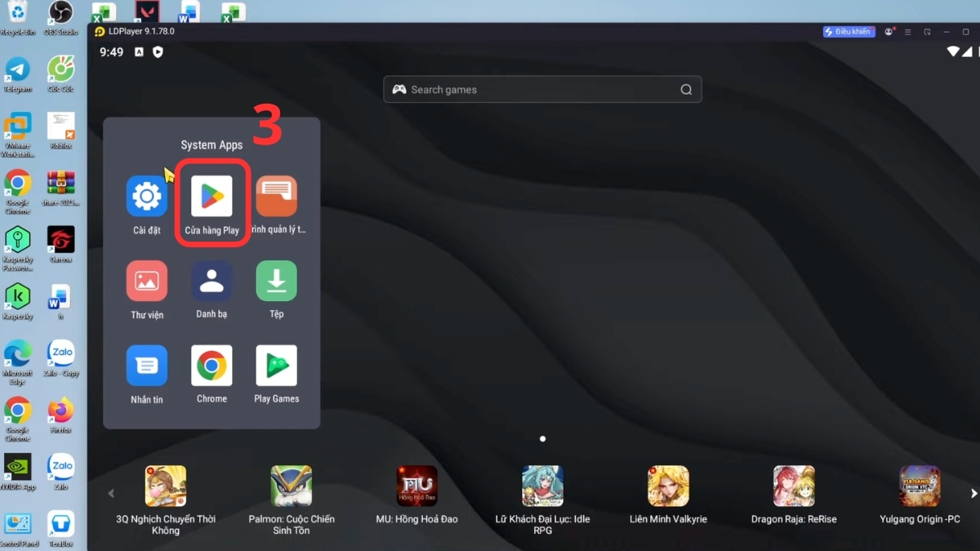Click the LDPlayer 9.1.78.0 title text

(141, 32)
